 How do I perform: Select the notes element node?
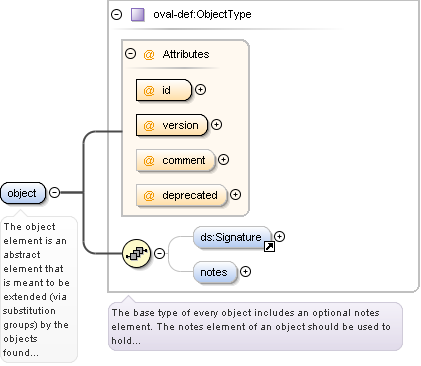tap(215, 272)
